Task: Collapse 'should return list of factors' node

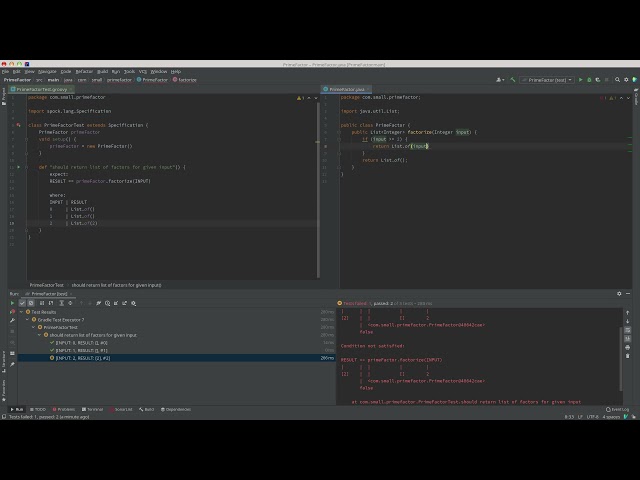Action: tap(40, 335)
